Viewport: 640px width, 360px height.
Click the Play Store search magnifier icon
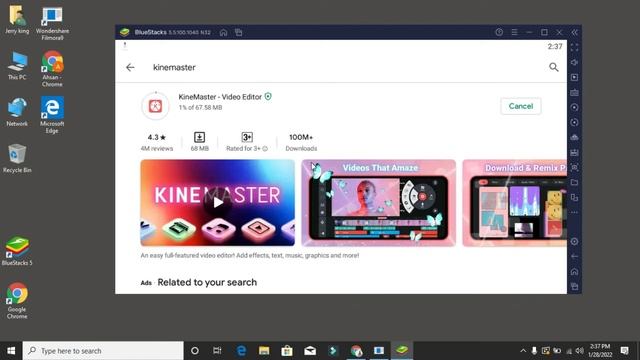click(x=553, y=67)
